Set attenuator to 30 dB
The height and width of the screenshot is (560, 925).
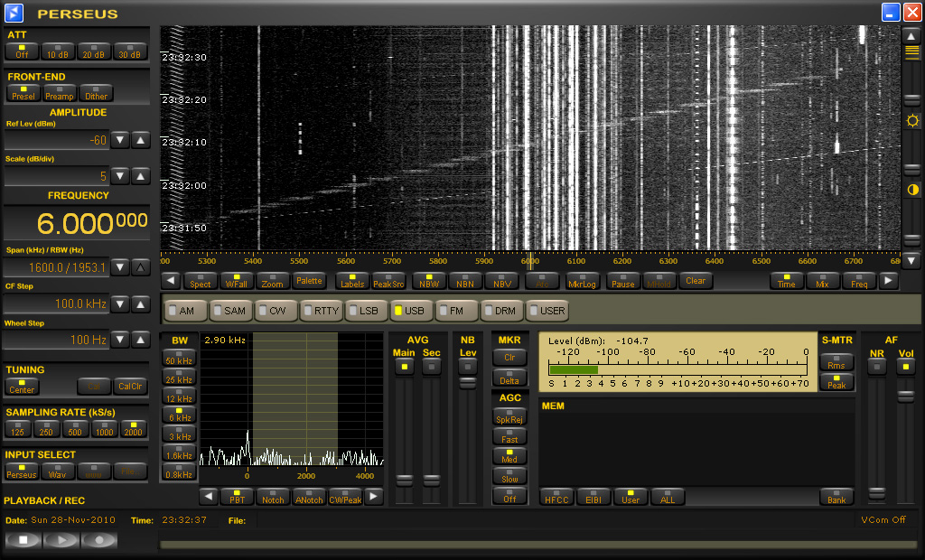click(x=130, y=51)
